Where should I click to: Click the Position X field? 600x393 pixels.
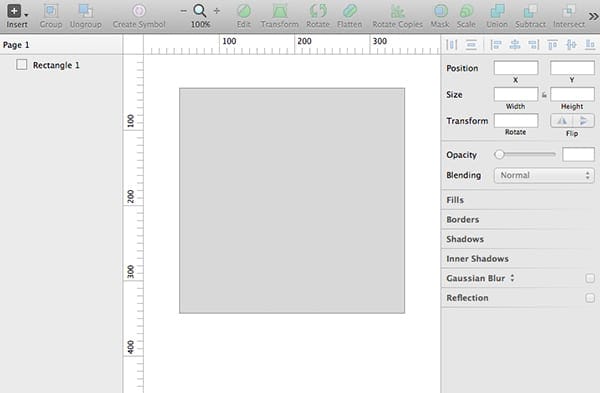pyautogui.click(x=516, y=68)
